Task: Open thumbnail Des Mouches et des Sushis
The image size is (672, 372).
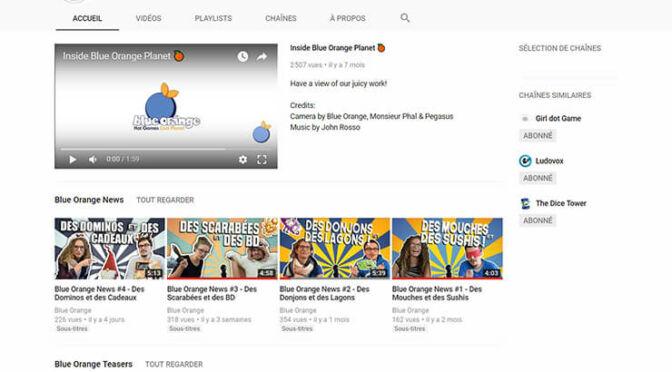Action: click(447, 249)
